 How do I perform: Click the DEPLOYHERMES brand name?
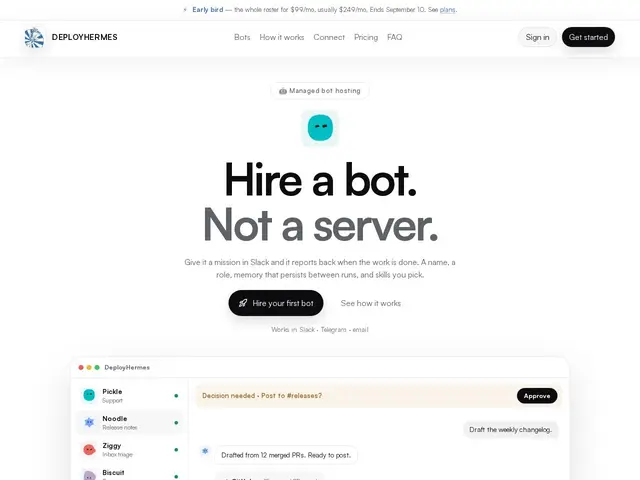tap(84, 37)
